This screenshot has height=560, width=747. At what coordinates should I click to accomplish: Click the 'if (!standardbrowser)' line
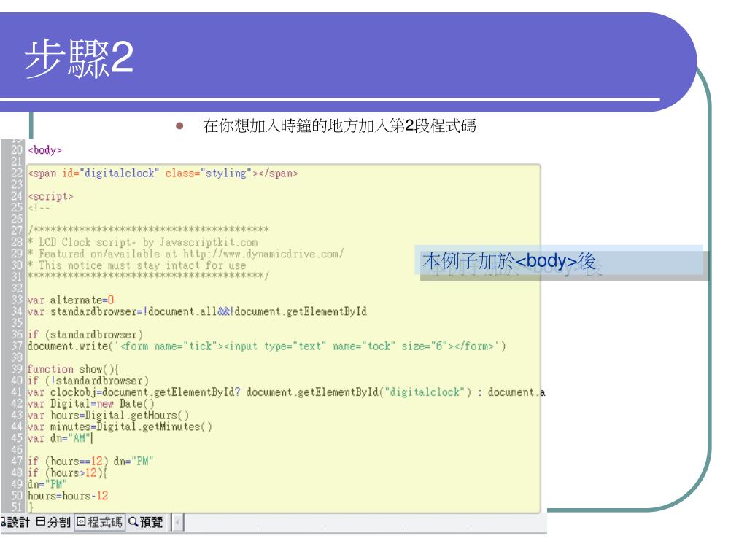tap(88, 381)
